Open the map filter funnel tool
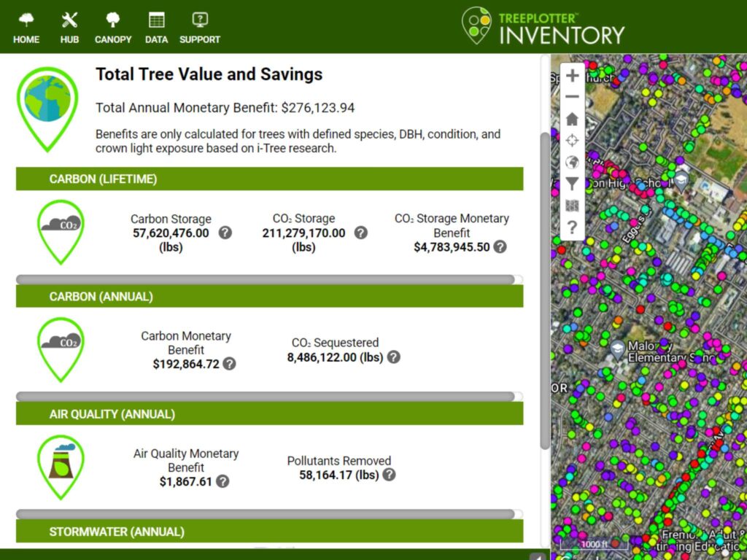This screenshot has width=747, height=560. (x=572, y=184)
